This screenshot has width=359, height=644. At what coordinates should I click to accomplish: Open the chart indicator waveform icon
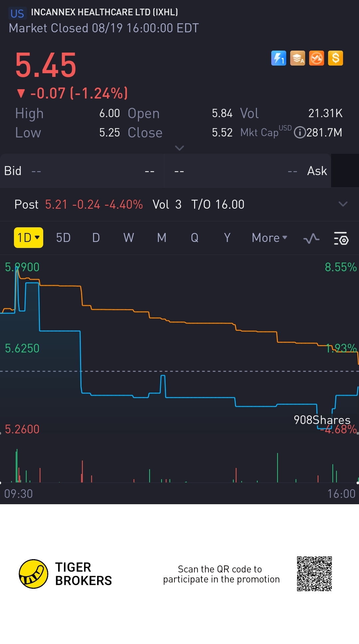click(311, 238)
